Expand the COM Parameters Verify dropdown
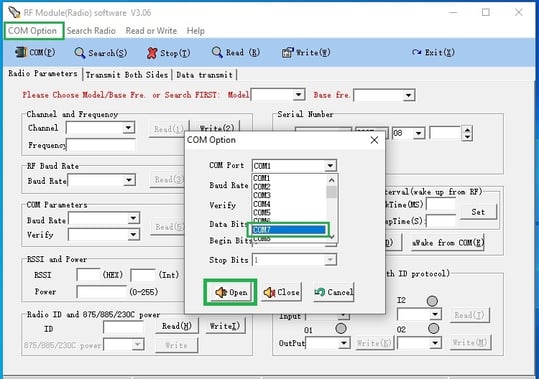The height and width of the screenshot is (379, 539). click(133, 235)
